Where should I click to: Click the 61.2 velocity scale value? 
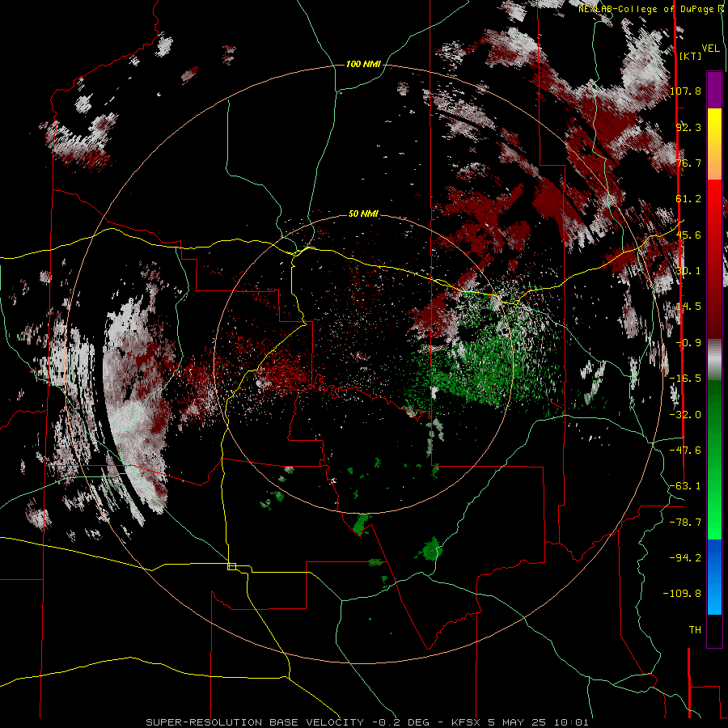pos(688,199)
